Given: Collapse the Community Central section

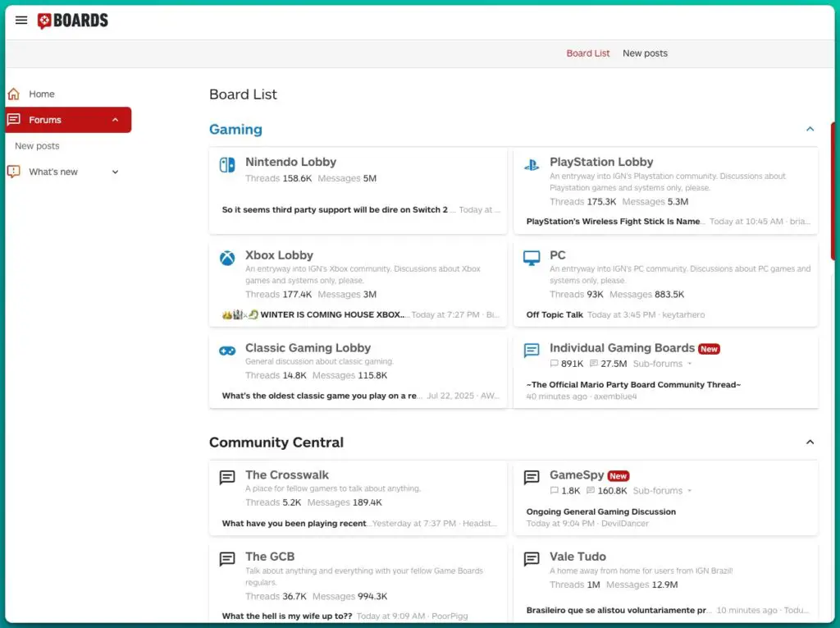Looking at the screenshot, I should (810, 442).
